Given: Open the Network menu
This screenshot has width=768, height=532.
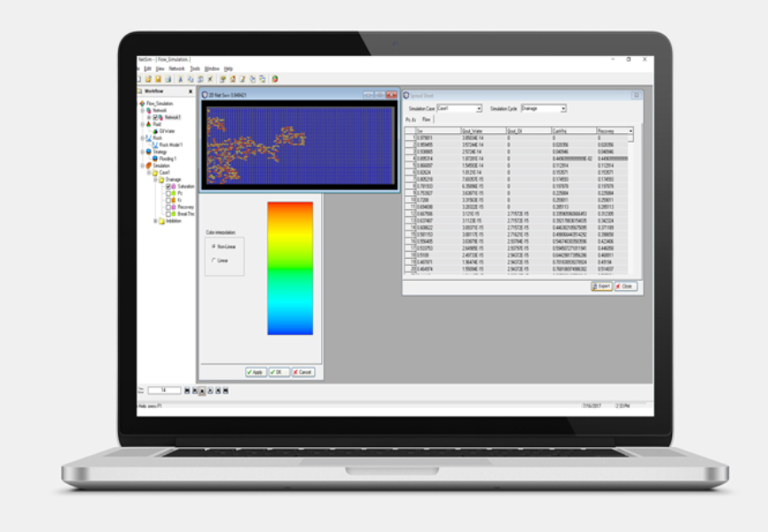Looking at the screenshot, I should pos(176,68).
